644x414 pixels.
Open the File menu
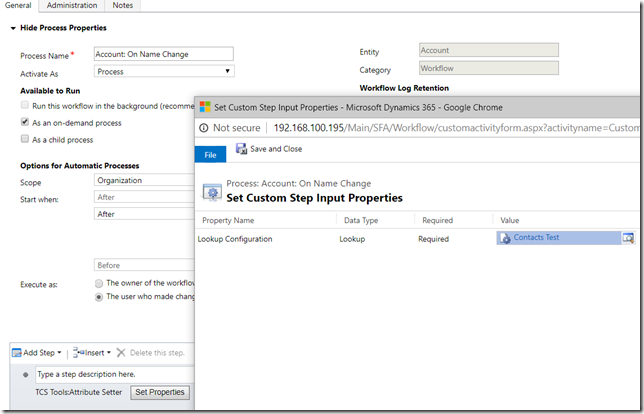click(x=210, y=154)
